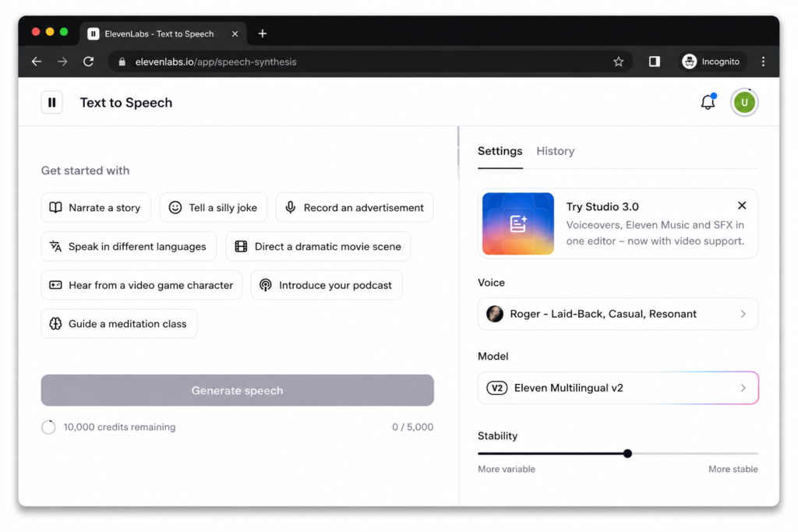Click the V2 model badge icon
This screenshot has width=798, height=532.
click(496, 388)
